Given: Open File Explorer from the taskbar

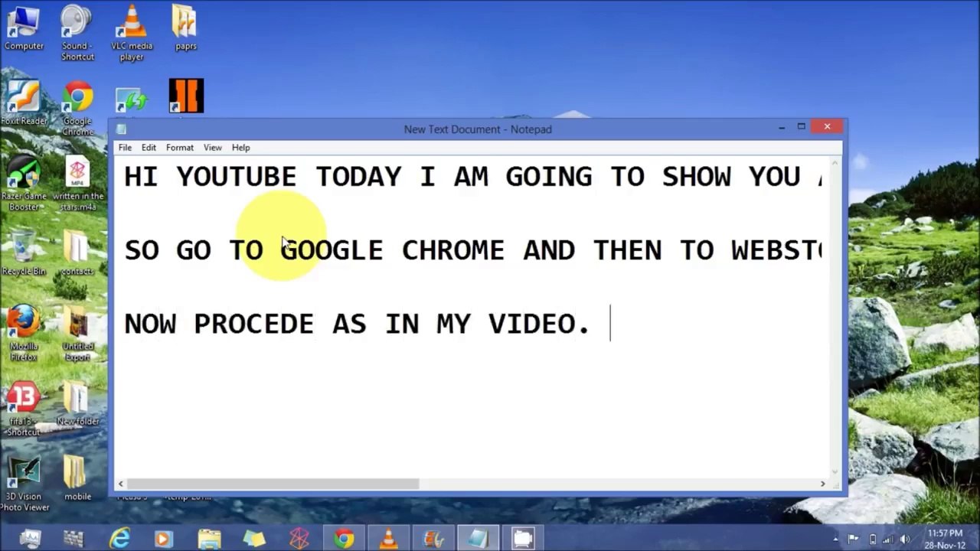Looking at the screenshot, I should coord(209,538).
